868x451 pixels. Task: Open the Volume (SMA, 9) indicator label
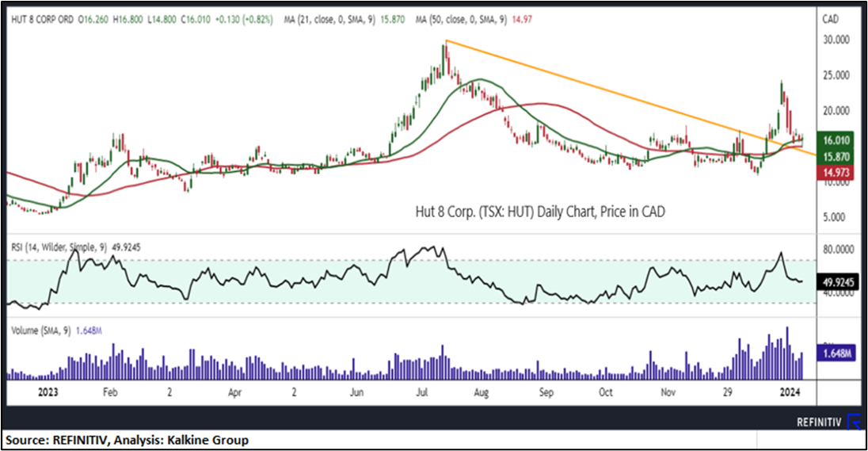pos(41,331)
